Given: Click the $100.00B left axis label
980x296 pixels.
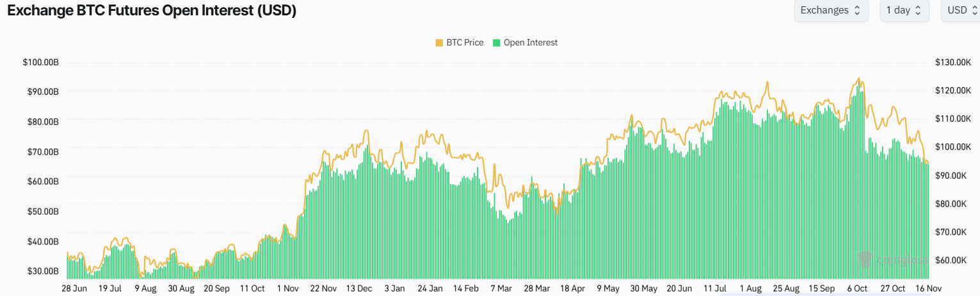Looking at the screenshot, I should [41, 63].
